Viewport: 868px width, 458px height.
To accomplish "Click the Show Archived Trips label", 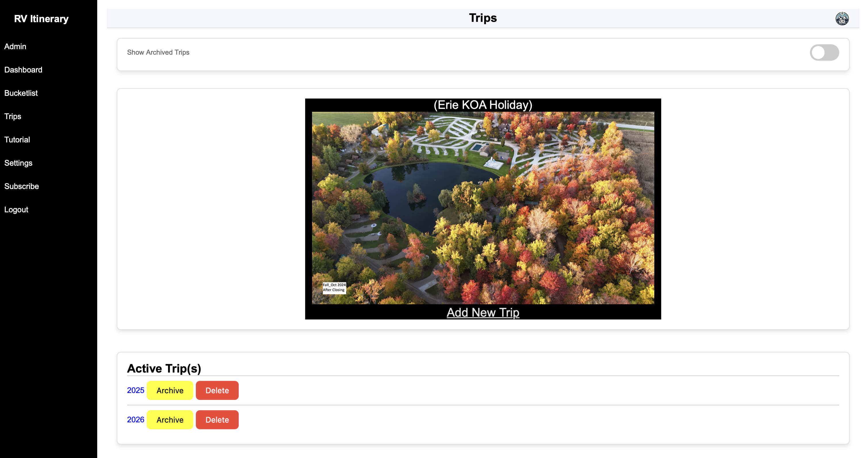I will coord(158,52).
